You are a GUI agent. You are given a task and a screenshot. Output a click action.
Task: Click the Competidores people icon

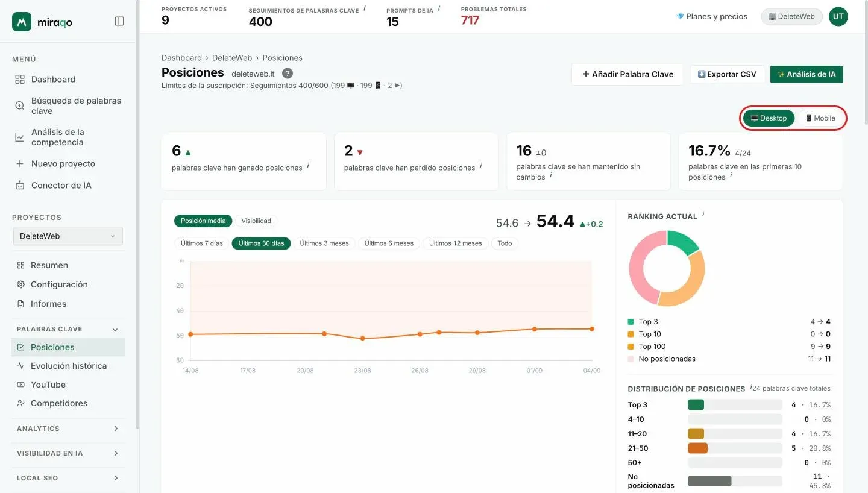point(20,403)
